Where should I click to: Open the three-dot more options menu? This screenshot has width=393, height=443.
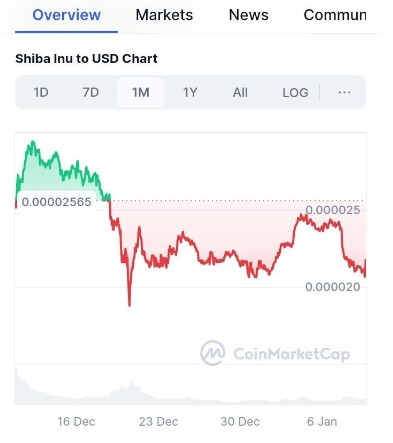coord(344,92)
